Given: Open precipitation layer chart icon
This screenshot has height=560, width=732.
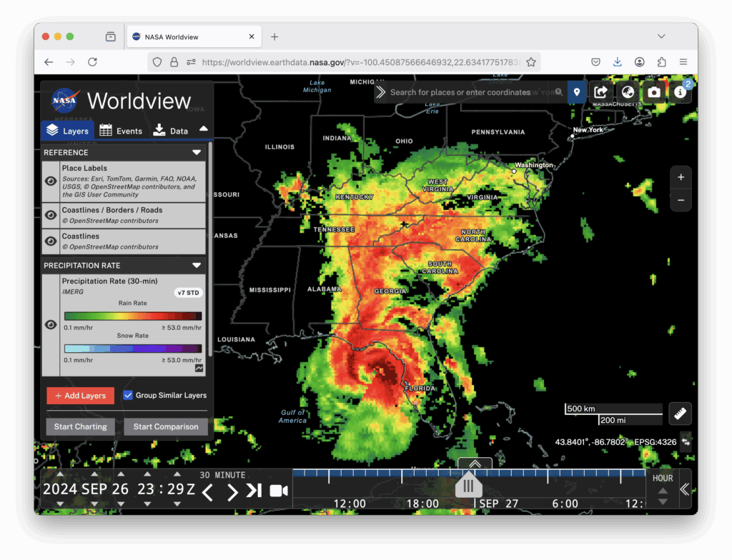Looking at the screenshot, I should (199, 369).
